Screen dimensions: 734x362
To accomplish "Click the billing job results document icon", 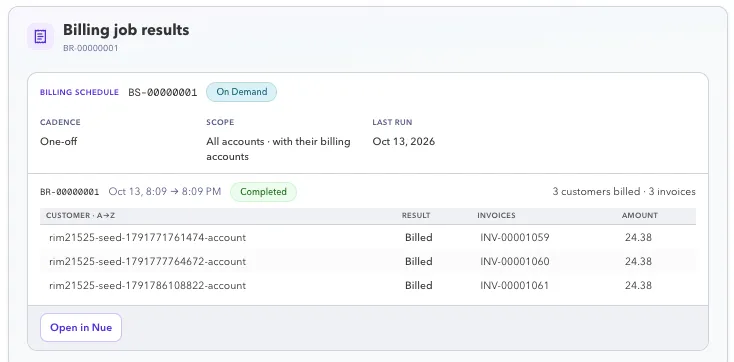I will point(40,36).
